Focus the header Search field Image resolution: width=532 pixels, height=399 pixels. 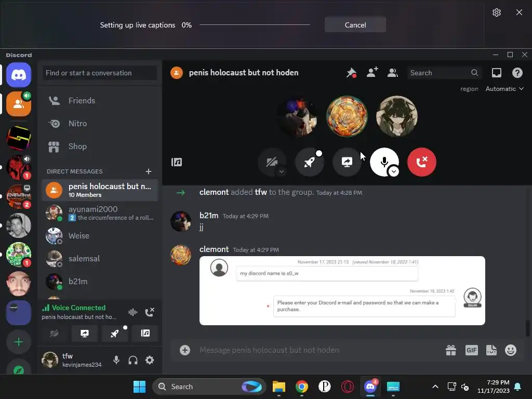coord(444,73)
